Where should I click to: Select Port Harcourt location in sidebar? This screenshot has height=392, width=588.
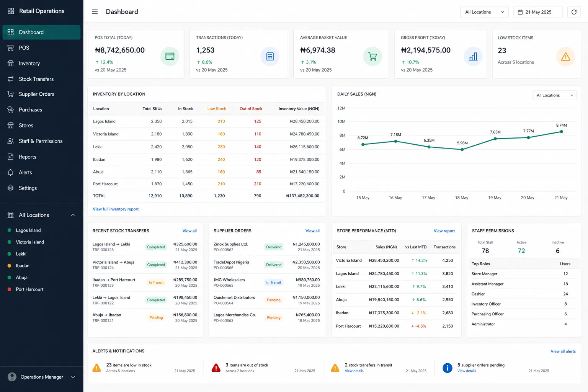tap(29, 289)
